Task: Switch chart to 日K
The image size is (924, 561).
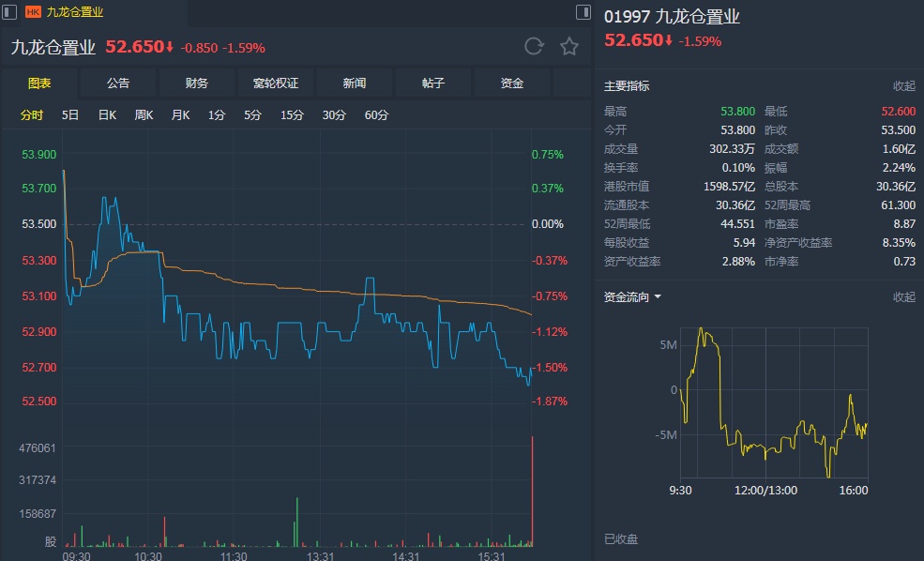Action: point(107,114)
